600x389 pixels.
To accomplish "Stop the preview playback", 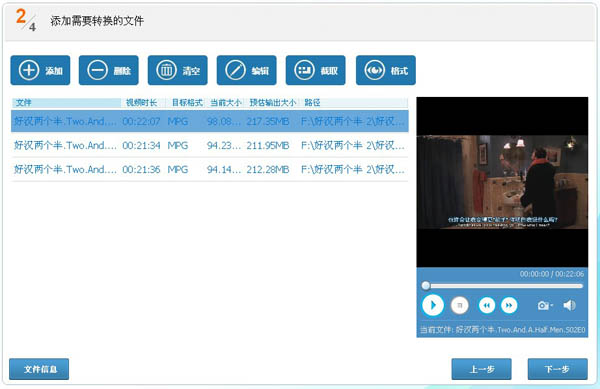I will click(x=460, y=305).
